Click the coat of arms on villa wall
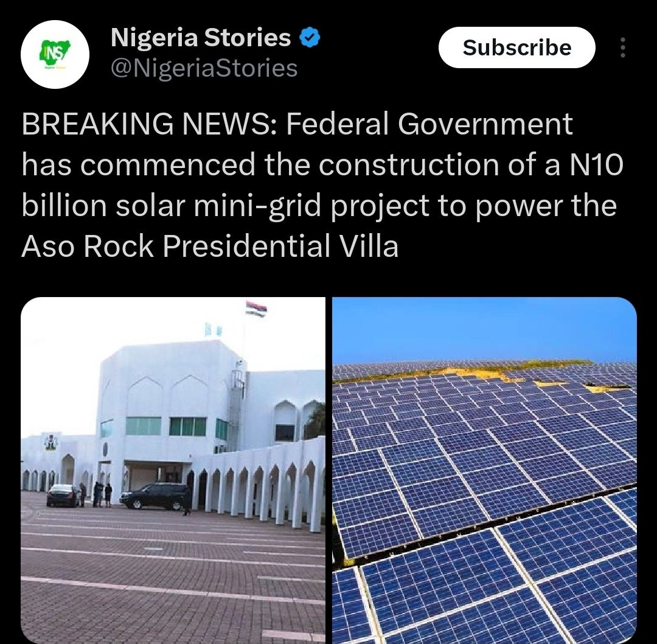The height and width of the screenshot is (644, 657). [50, 443]
